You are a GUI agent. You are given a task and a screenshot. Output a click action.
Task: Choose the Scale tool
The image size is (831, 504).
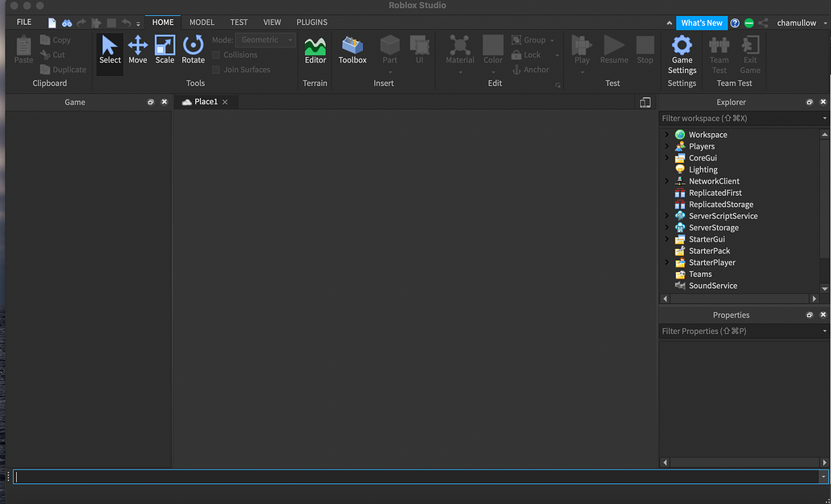point(165,51)
